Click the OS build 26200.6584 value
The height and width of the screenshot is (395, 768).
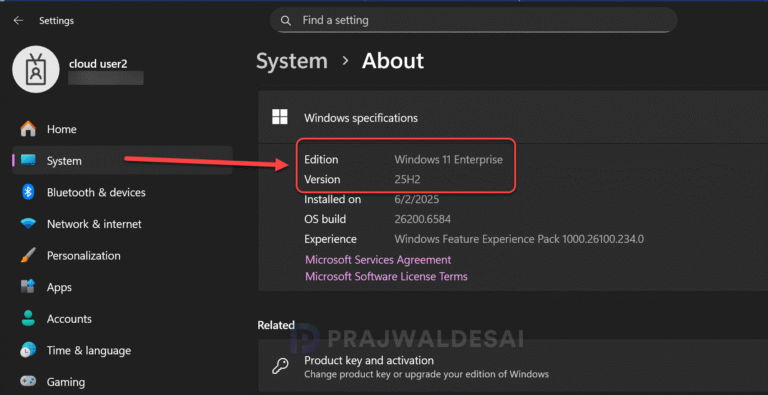pyautogui.click(x=422, y=219)
